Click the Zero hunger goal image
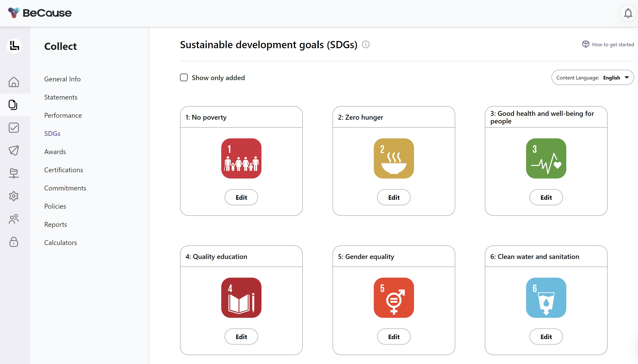Viewport: 638px width, 364px height. 393,158
